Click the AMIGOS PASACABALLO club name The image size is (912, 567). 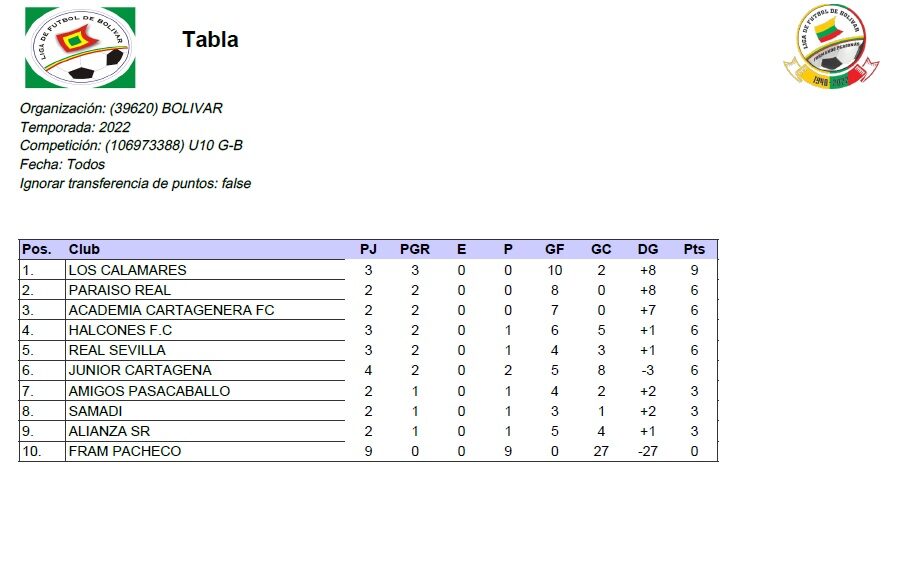(x=149, y=391)
